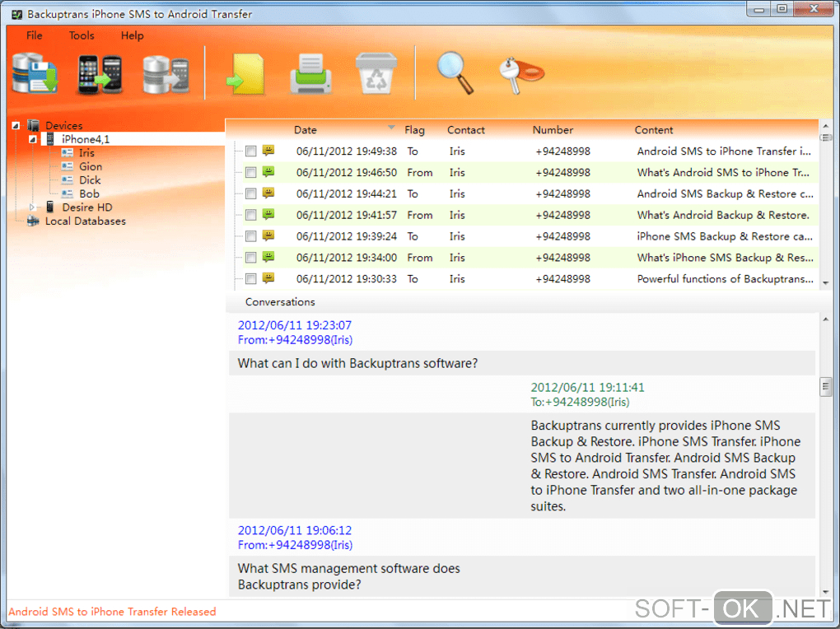Click the Local Databases icon
This screenshot has width=840, height=629.
(x=33, y=221)
